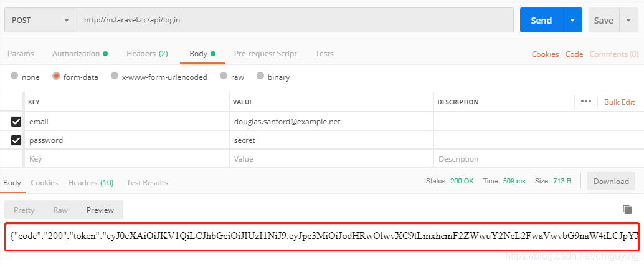Open the request Headers (2) tab

(147, 54)
